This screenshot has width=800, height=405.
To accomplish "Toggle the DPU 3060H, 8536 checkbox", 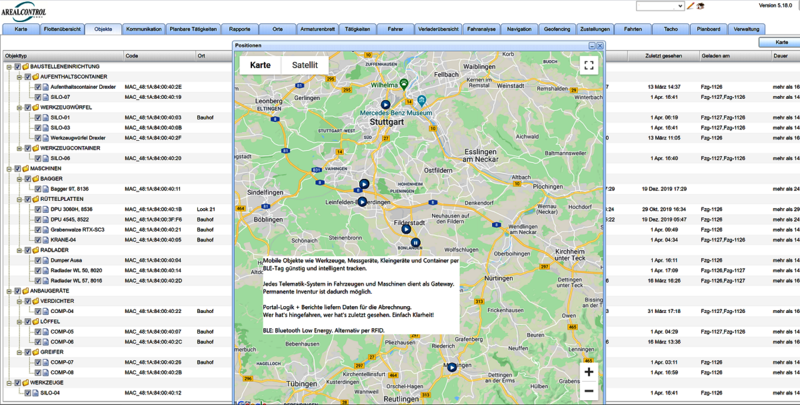I will click(38, 209).
